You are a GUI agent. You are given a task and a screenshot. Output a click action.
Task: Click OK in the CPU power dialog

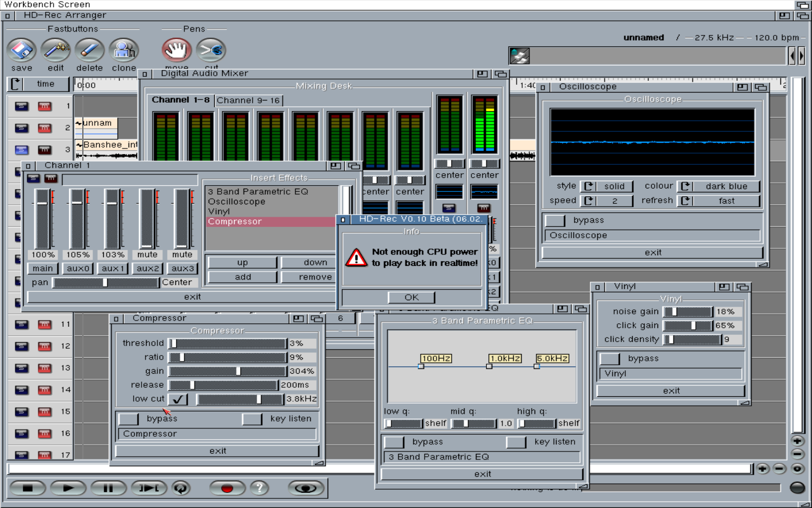(412, 297)
